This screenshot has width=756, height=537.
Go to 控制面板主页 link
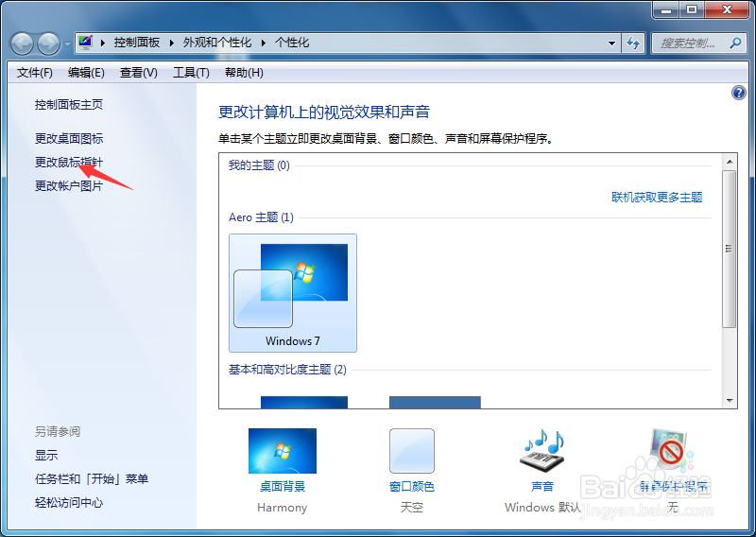[68, 105]
